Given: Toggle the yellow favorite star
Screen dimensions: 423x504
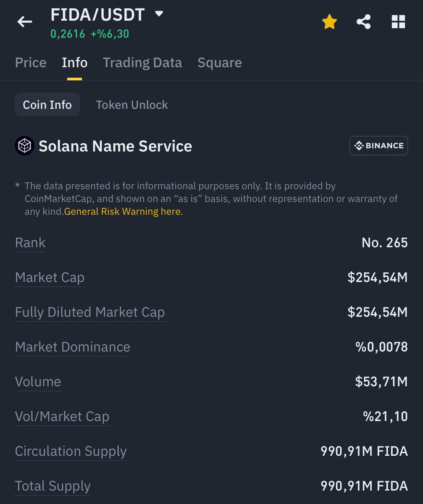Looking at the screenshot, I should pos(329,22).
